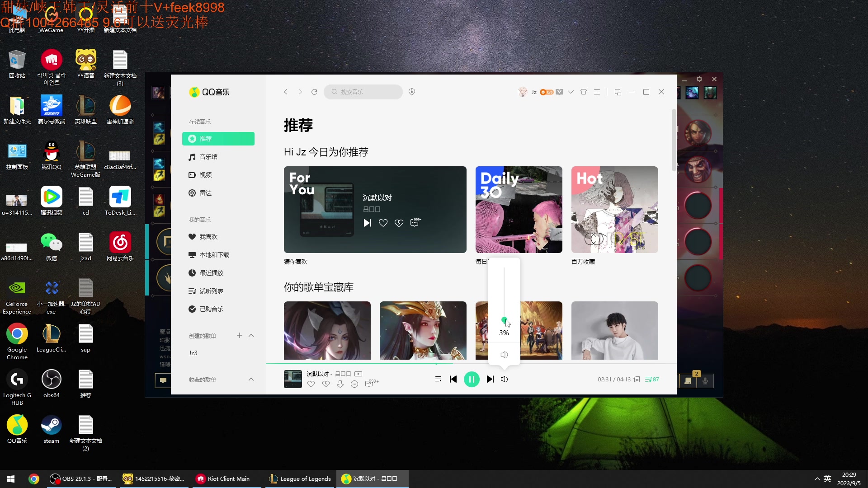Switch to mini player mode
The width and height of the screenshot is (868, 488).
point(618,92)
